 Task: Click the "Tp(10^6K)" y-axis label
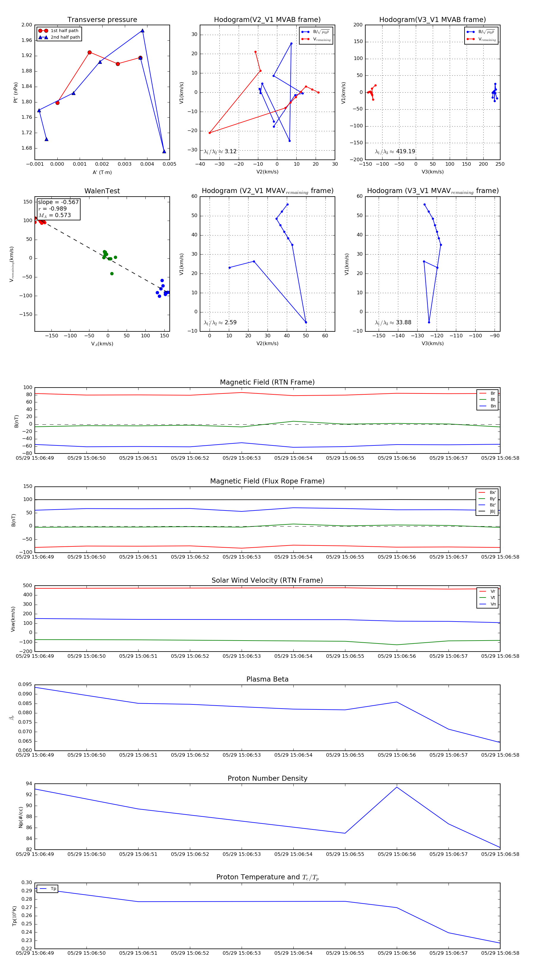[15, 916]
